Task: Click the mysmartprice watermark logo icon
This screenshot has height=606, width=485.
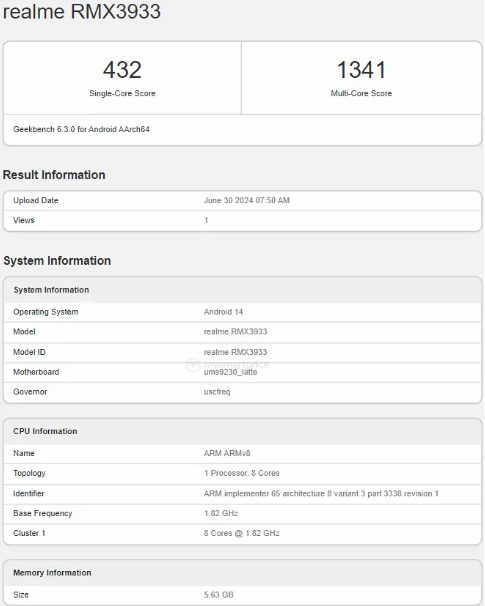Action: coord(193,364)
